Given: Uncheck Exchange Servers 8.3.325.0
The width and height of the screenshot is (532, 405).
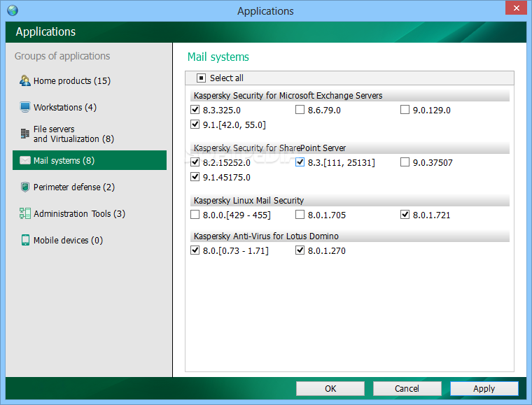Looking at the screenshot, I should coord(195,109).
